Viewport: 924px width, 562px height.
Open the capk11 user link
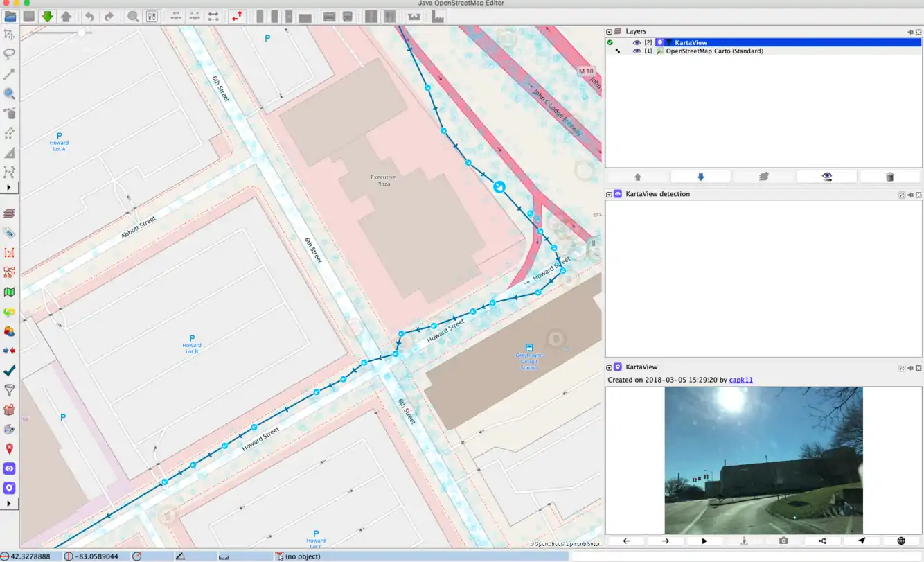tap(740, 380)
